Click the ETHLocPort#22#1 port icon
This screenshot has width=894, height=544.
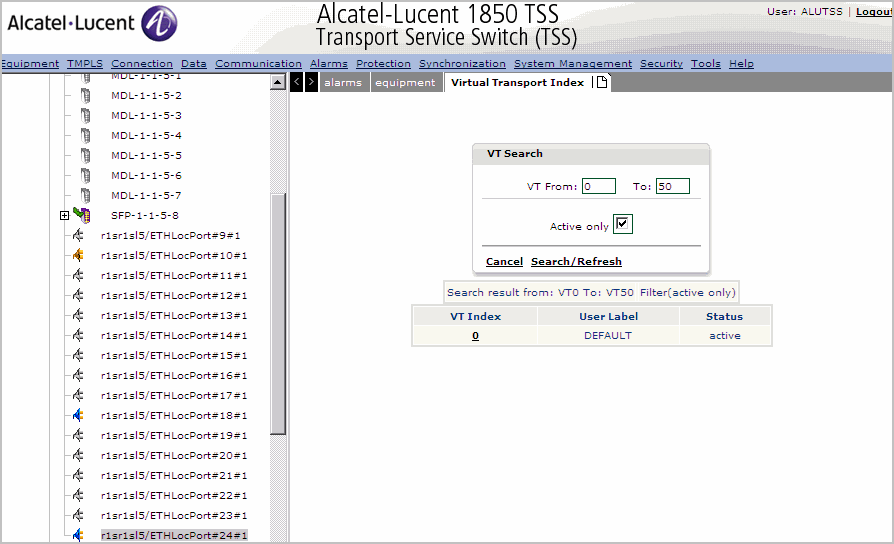[78, 494]
